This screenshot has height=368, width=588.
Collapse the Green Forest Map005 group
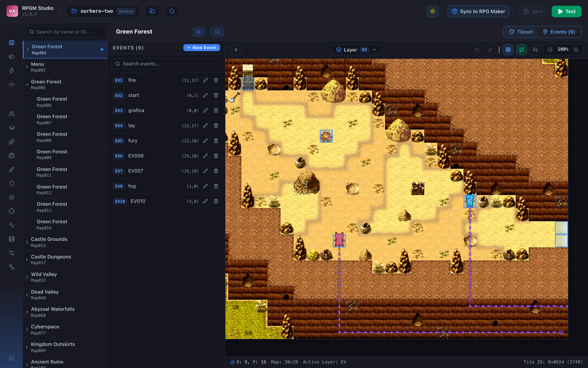(27, 85)
